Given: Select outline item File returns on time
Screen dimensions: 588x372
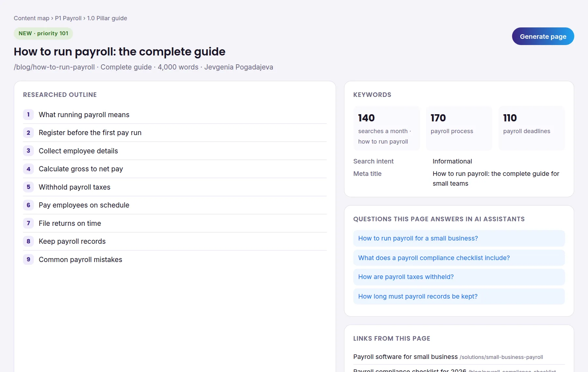Looking at the screenshot, I should 175,223.
